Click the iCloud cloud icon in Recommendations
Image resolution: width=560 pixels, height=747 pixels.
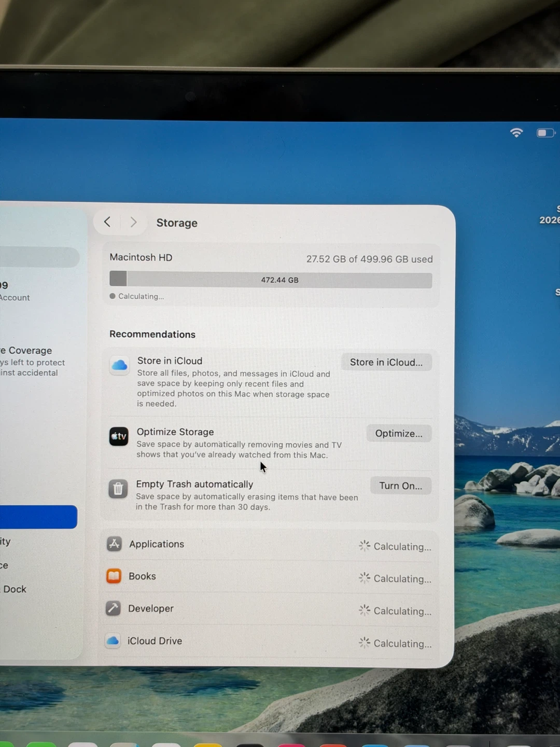[119, 365]
